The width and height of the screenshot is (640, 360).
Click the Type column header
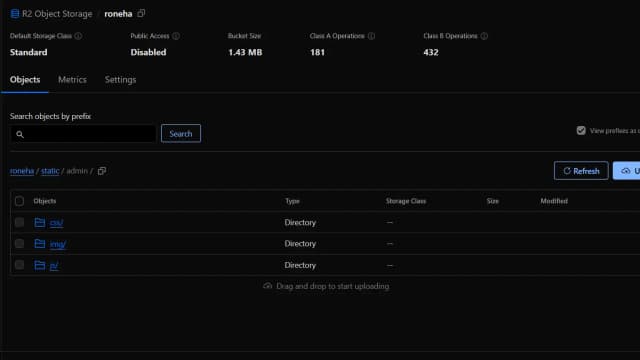pyautogui.click(x=292, y=201)
